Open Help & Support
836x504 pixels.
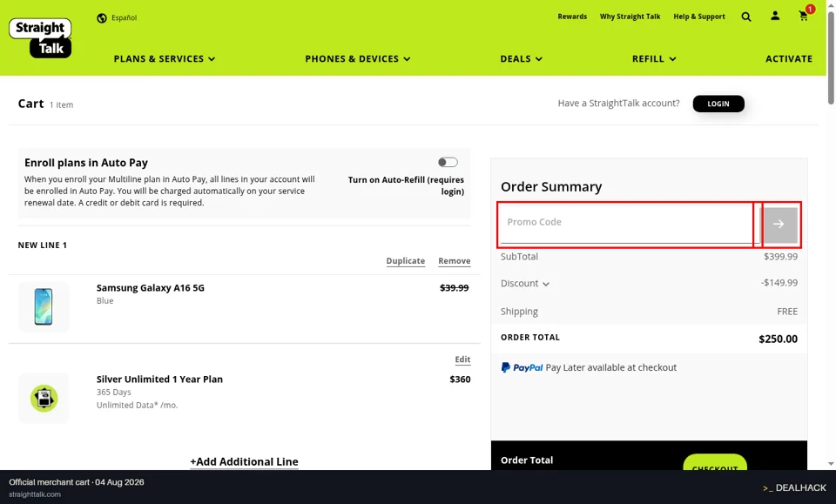(x=699, y=17)
